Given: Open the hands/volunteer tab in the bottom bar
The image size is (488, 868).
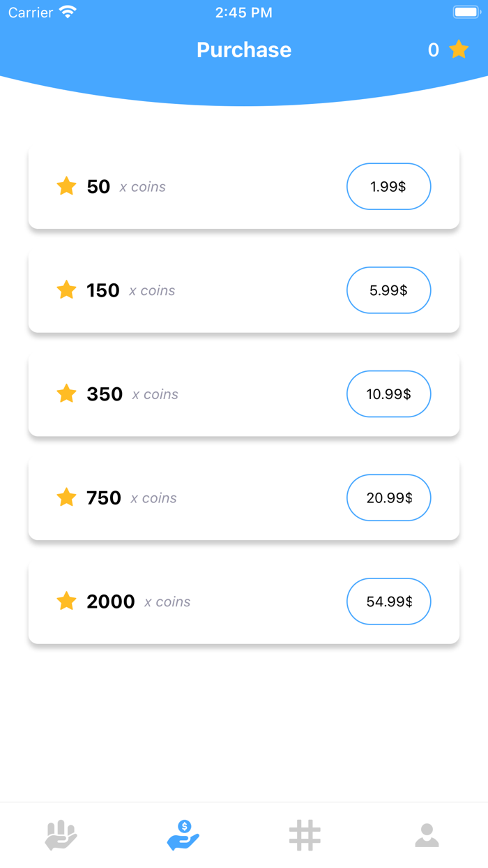Looking at the screenshot, I should click(61, 835).
